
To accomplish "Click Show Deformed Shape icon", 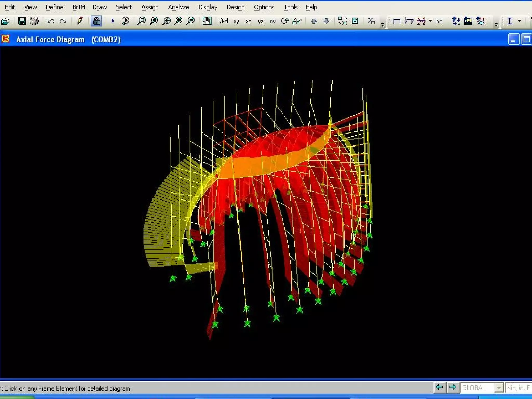I will (x=409, y=21).
